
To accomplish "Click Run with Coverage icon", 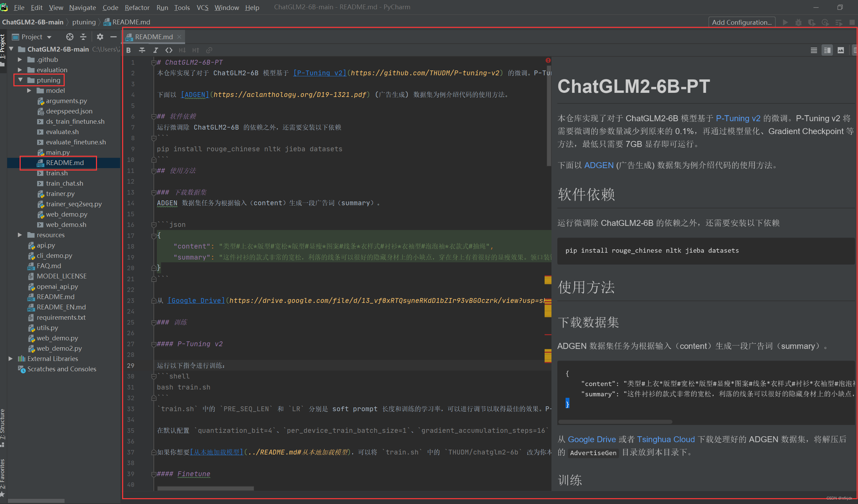I will 812,22.
